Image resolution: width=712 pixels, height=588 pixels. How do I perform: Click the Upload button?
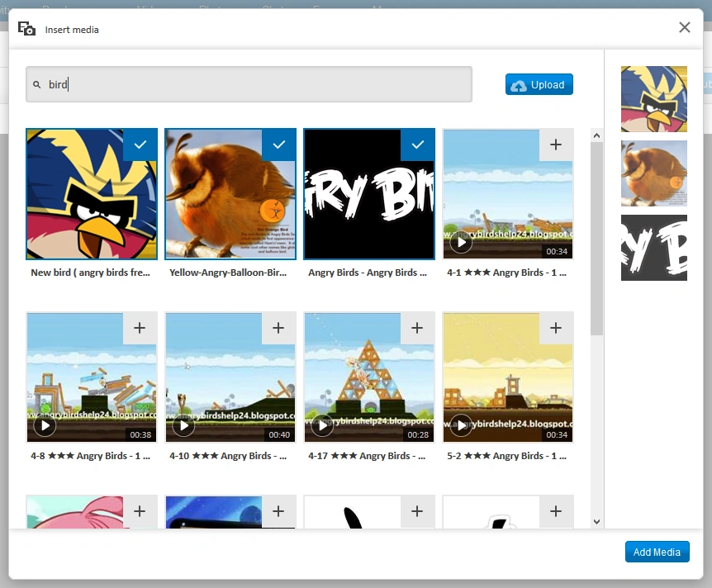click(539, 85)
